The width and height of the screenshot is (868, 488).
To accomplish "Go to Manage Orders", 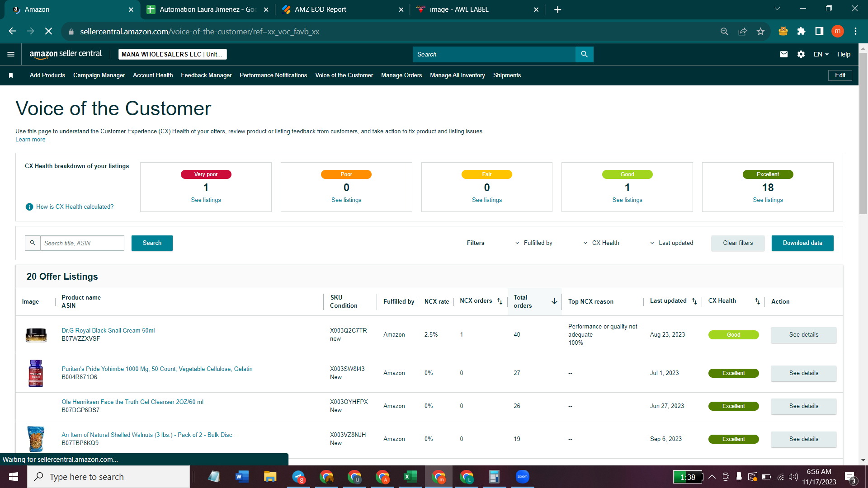I will 401,75.
